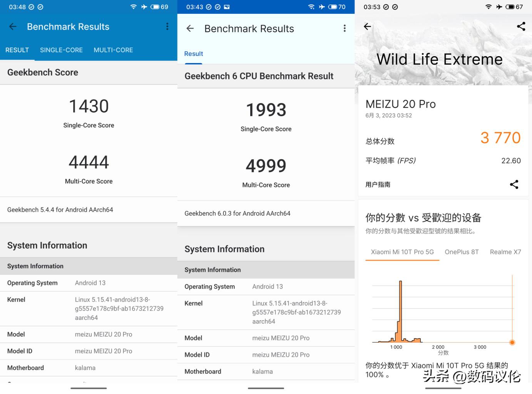Tap the 'Wild Life Extreme' title

click(440, 59)
